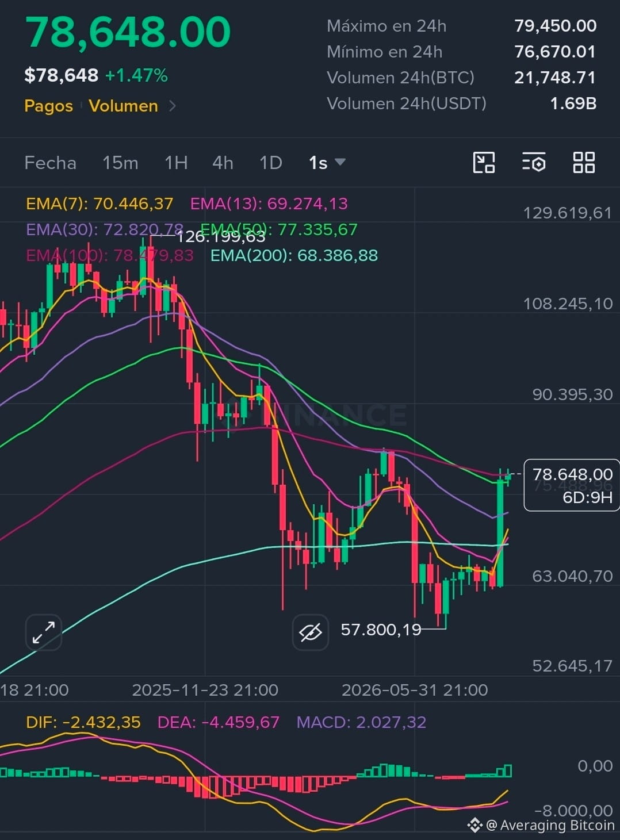This screenshot has height=840, width=620.
Task: Click the Máximo en 24h value 79,450.00
Action: [x=555, y=26]
